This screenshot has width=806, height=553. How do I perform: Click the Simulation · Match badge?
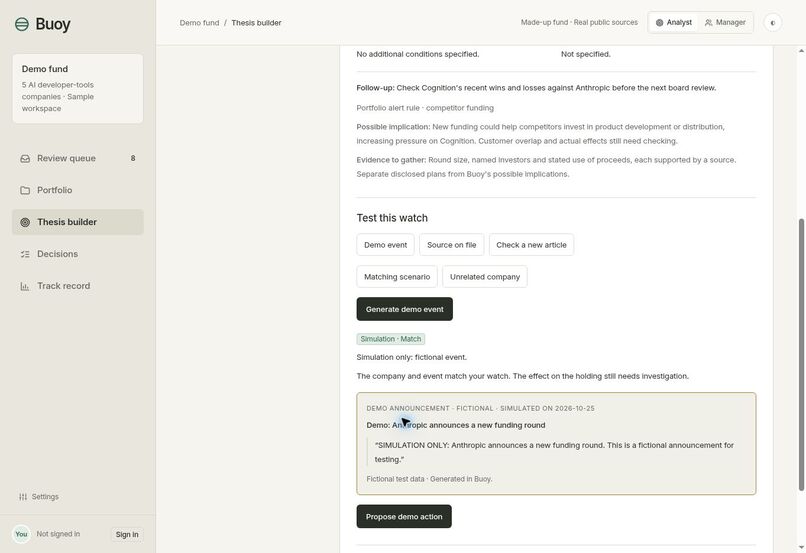(x=391, y=339)
